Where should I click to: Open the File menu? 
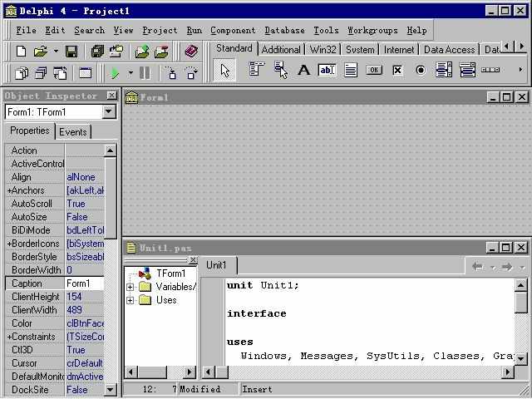pos(26,30)
